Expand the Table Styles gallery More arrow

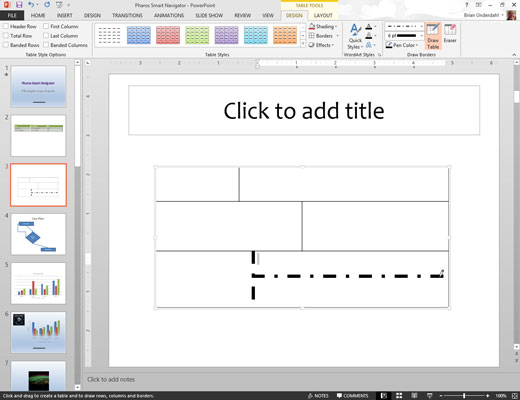click(303, 44)
